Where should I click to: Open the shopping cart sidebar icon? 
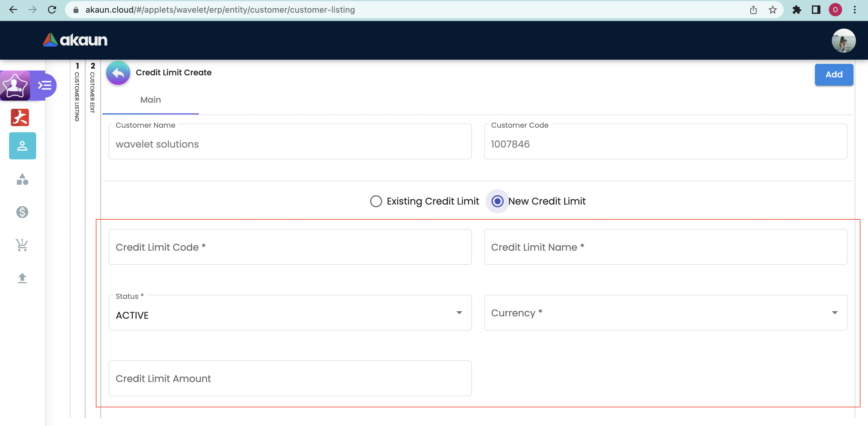(x=22, y=245)
